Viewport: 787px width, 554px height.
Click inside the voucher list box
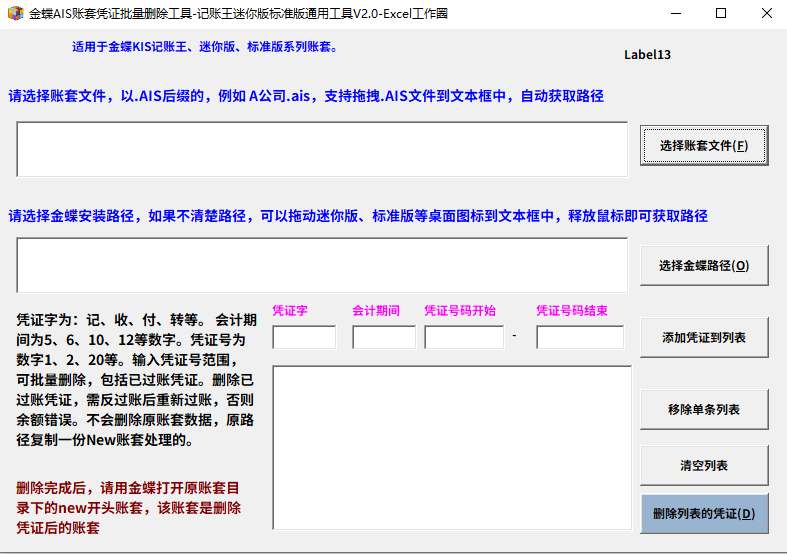coord(452,448)
